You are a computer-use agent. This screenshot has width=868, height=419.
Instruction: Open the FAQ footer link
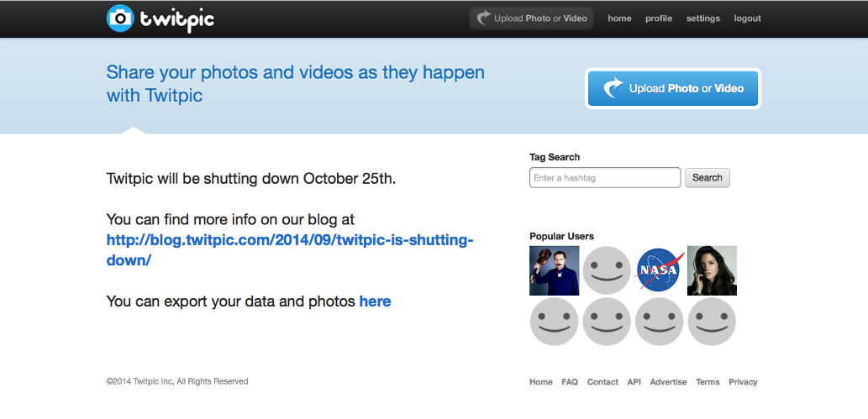(x=570, y=382)
